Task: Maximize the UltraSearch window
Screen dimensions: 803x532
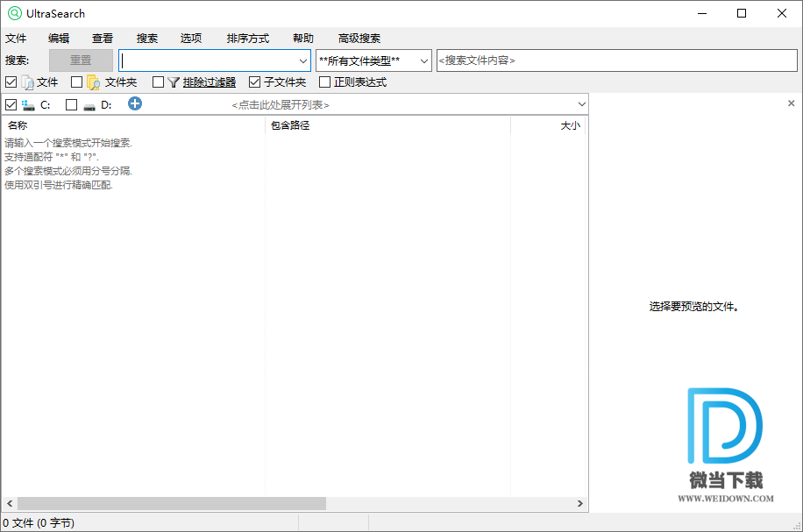Action: [x=742, y=13]
